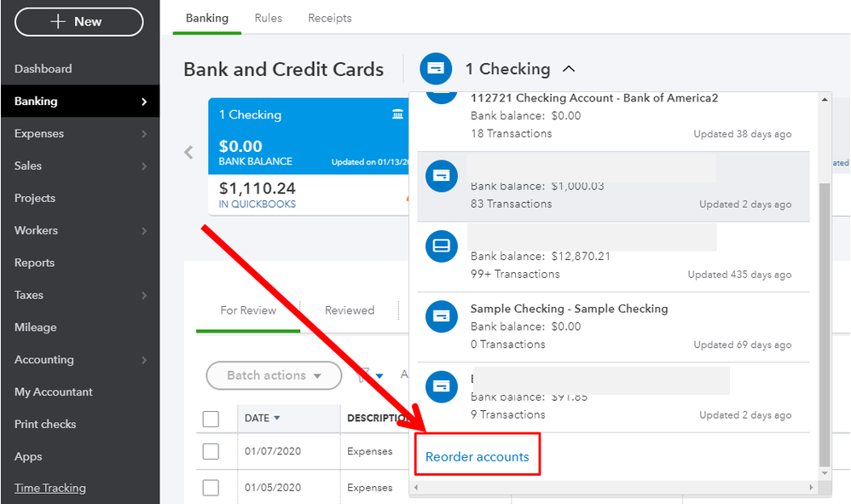Open Batch actions dropdown

pyautogui.click(x=274, y=375)
